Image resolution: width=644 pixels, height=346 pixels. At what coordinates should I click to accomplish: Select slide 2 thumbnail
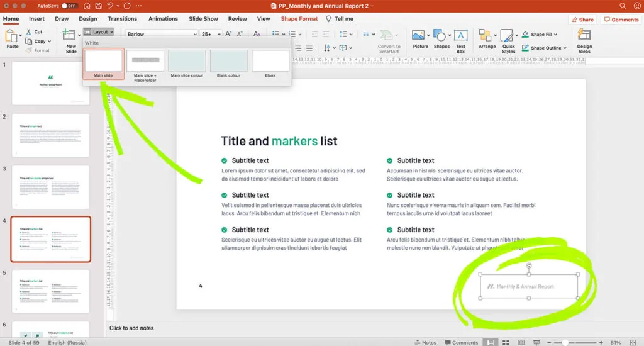[x=50, y=135]
